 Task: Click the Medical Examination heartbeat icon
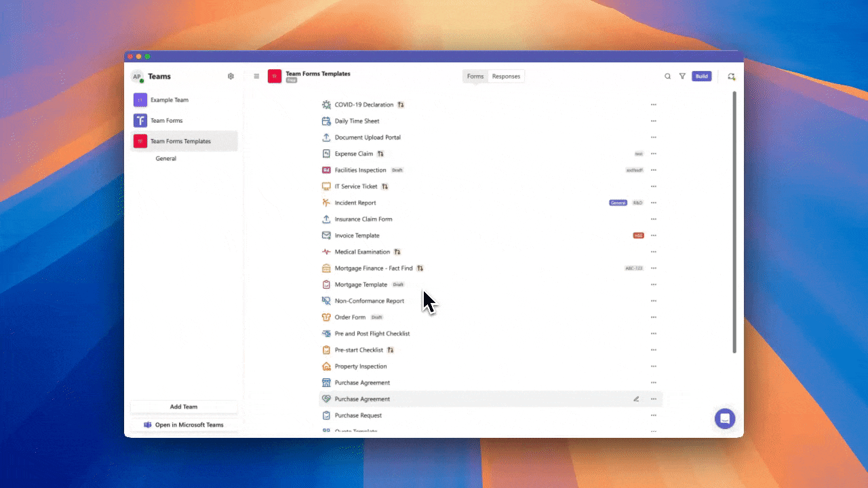coord(326,252)
